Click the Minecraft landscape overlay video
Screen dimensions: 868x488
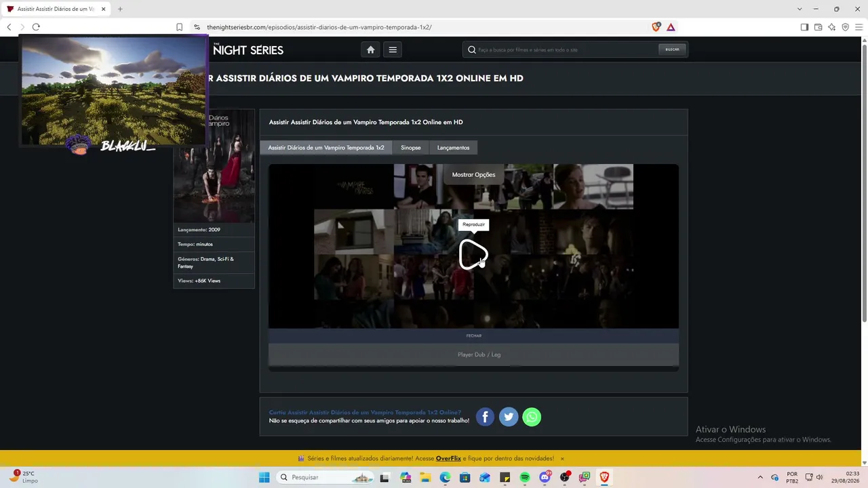113,89
